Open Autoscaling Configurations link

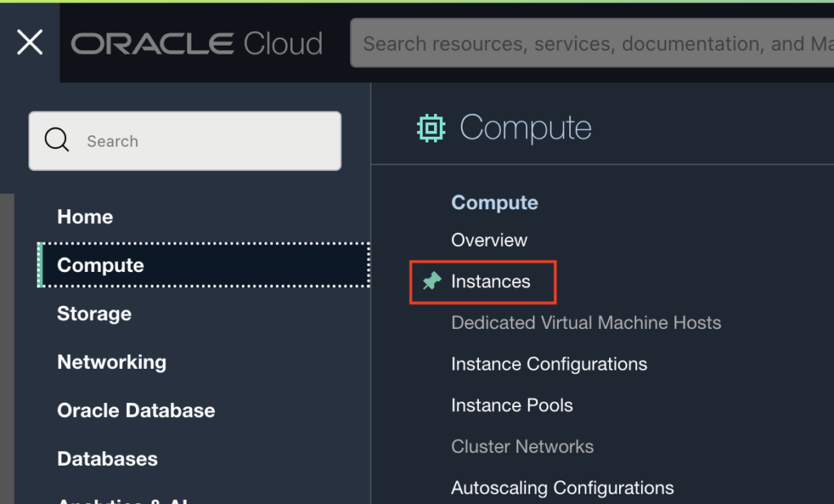coord(562,488)
